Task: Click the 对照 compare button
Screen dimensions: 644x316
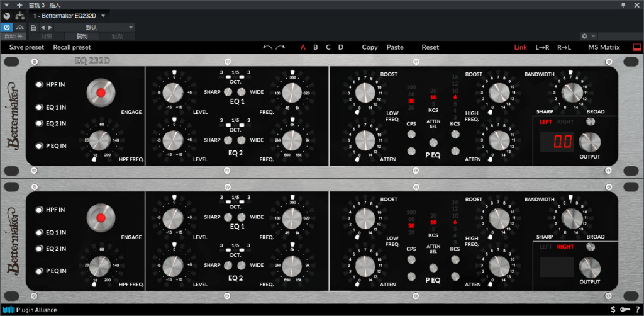Action: (x=47, y=37)
